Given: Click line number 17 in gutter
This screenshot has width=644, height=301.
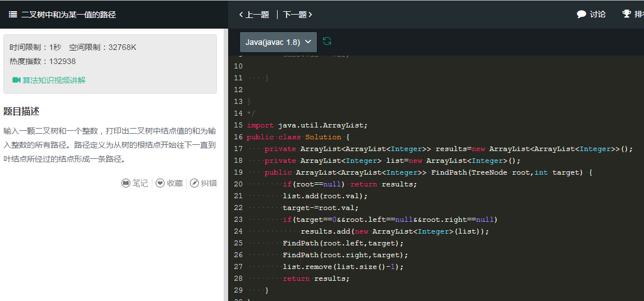Looking at the screenshot, I should tap(238, 149).
